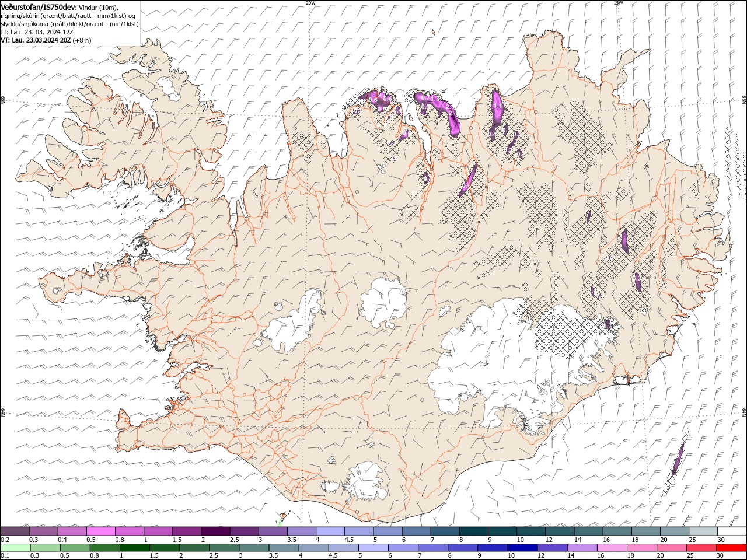Screen dimensions: 747x560
Task: Pick lower legend red swatch at 30
Action: point(732,548)
